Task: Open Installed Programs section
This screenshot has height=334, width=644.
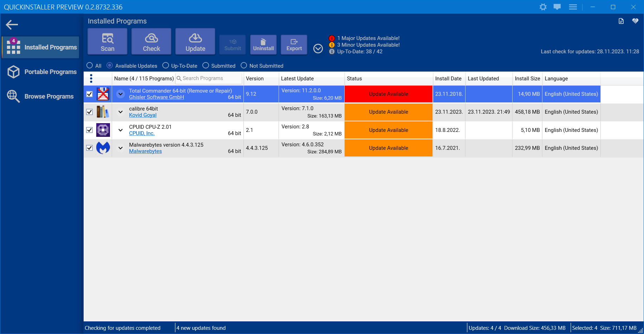Action: (41, 47)
